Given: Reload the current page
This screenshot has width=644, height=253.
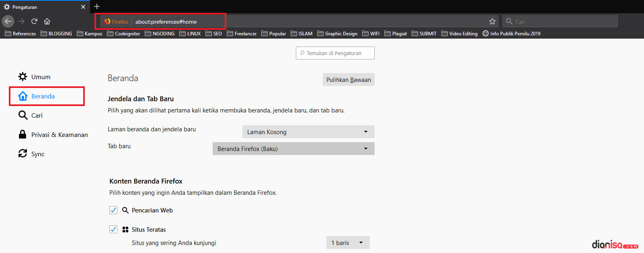Looking at the screenshot, I should click(34, 21).
